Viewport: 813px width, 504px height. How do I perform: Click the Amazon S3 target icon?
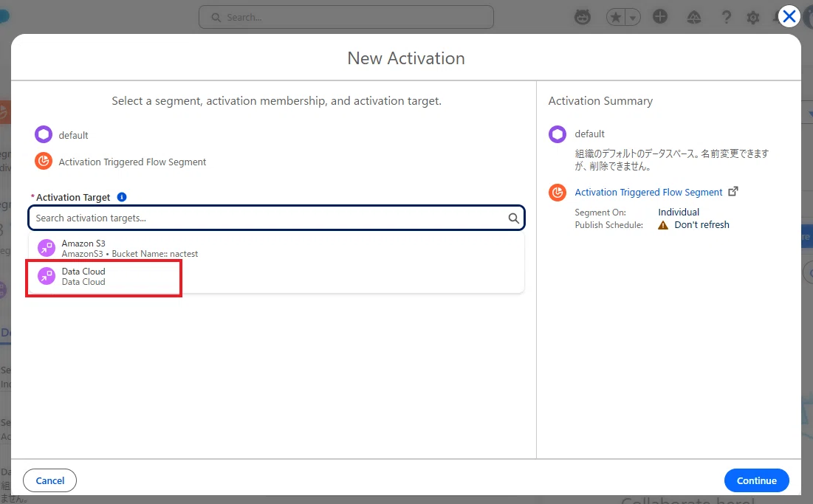tap(46, 248)
